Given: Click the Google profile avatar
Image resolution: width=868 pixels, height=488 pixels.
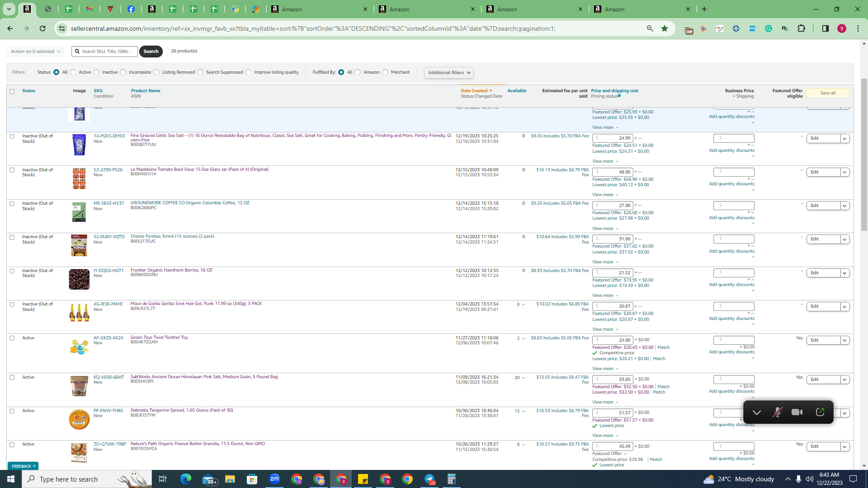Looking at the screenshot, I should (x=841, y=28).
